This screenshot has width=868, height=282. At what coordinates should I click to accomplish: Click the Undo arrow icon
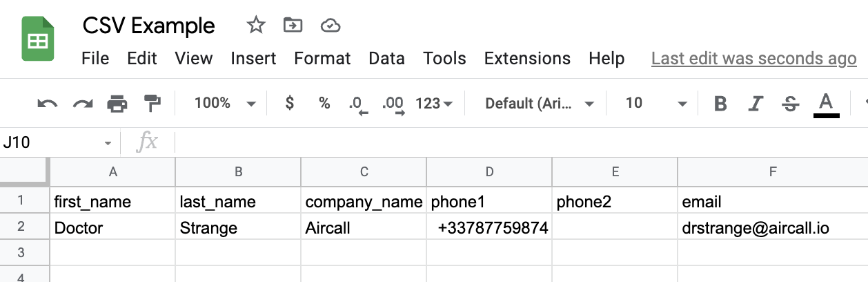48,104
